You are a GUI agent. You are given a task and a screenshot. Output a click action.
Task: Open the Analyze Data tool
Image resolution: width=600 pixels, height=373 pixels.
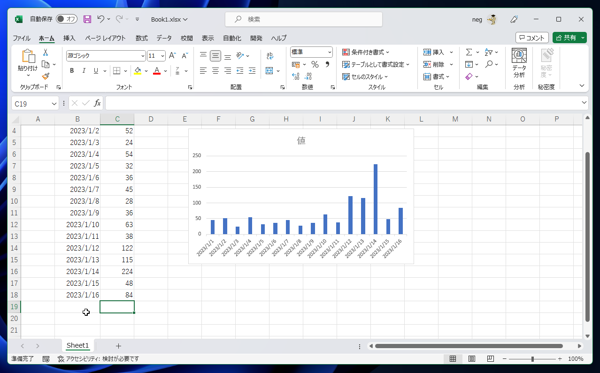pyautogui.click(x=519, y=64)
